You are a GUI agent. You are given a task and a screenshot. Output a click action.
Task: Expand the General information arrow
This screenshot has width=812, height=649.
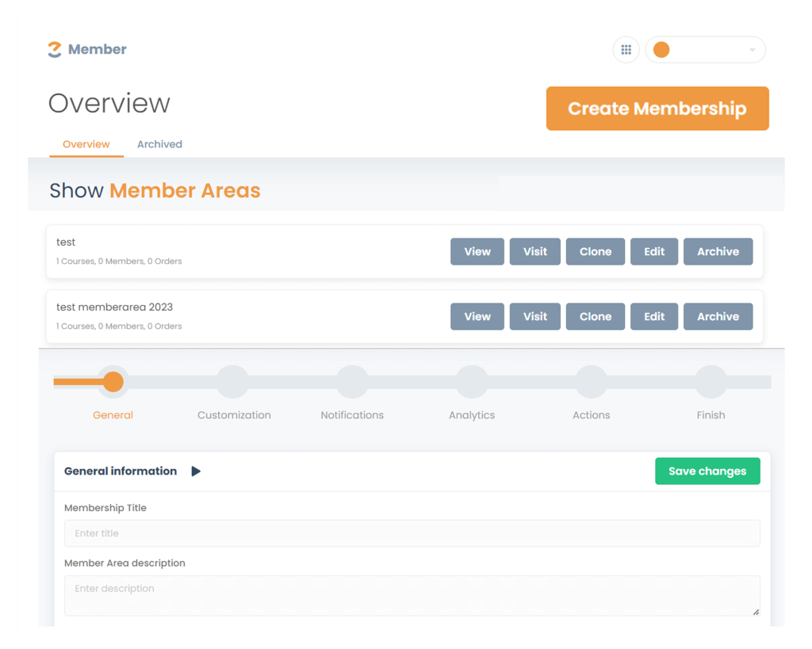click(196, 471)
